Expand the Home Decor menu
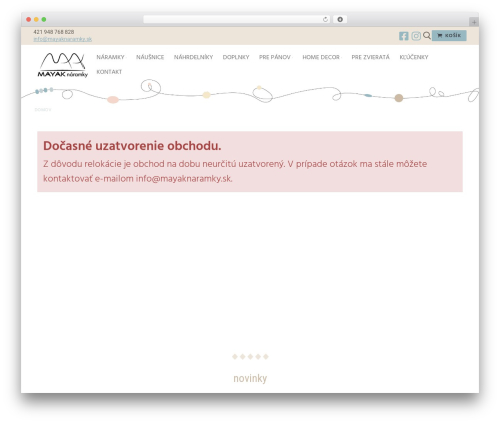The width and height of the screenshot is (500, 423). coord(322,57)
